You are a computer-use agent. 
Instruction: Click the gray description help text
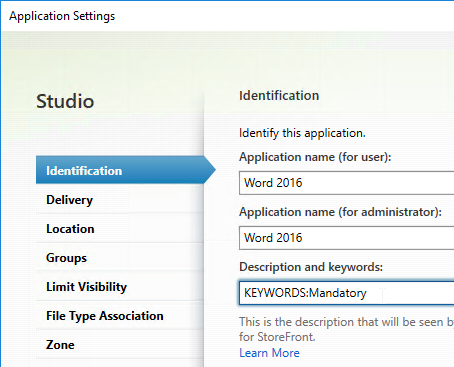(347, 329)
